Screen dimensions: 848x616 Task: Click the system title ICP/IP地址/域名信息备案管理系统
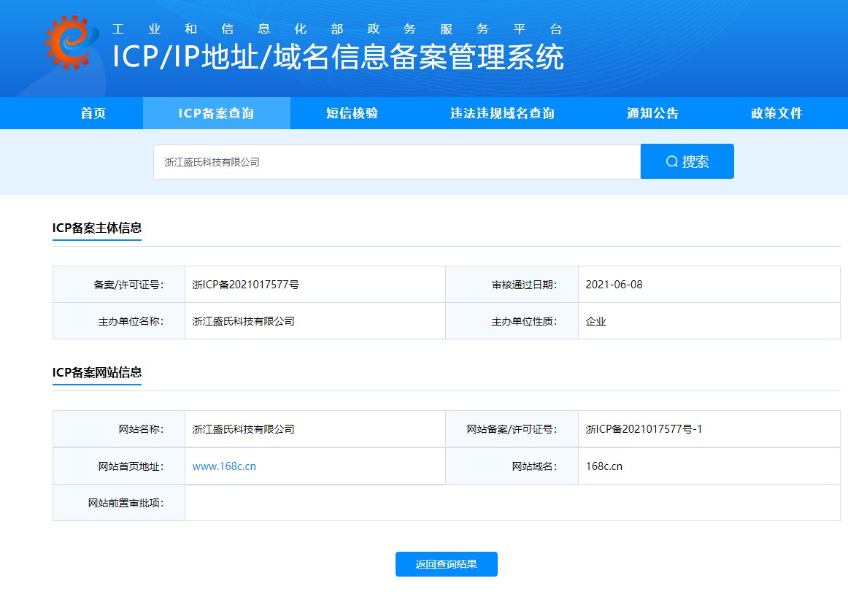pyautogui.click(x=338, y=58)
